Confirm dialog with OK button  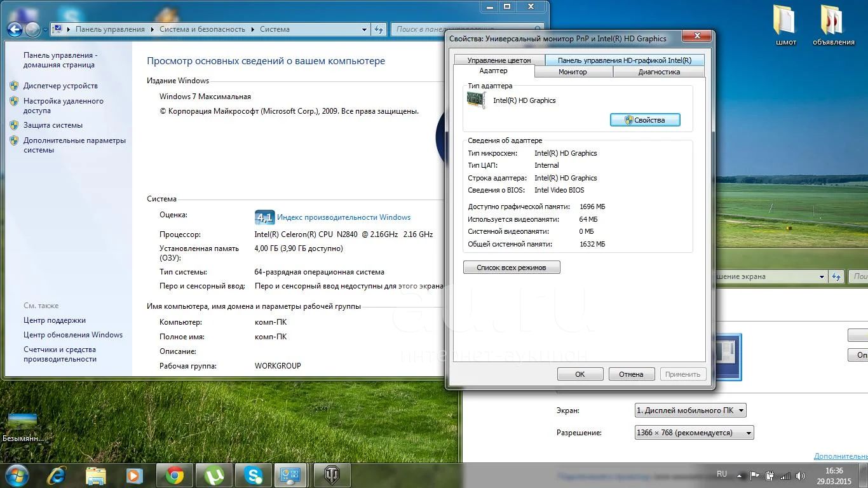pyautogui.click(x=580, y=374)
